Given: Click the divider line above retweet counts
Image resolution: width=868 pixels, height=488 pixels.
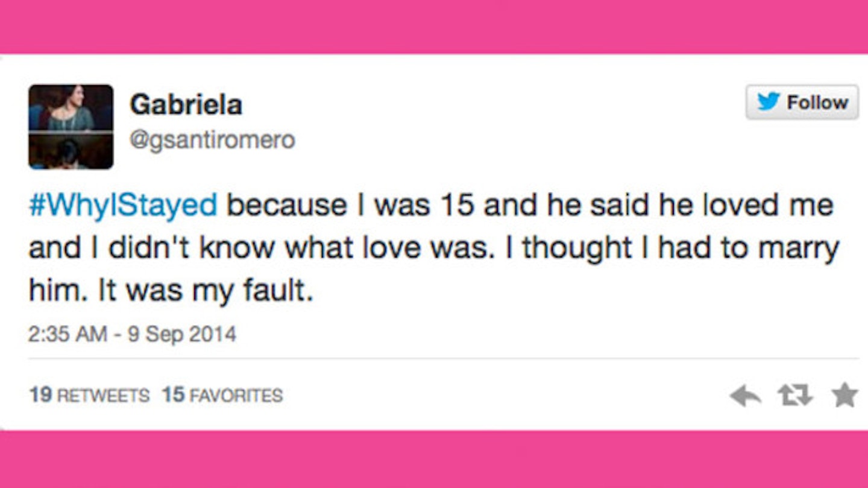Looking at the screenshot, I should tap(444, 358).
